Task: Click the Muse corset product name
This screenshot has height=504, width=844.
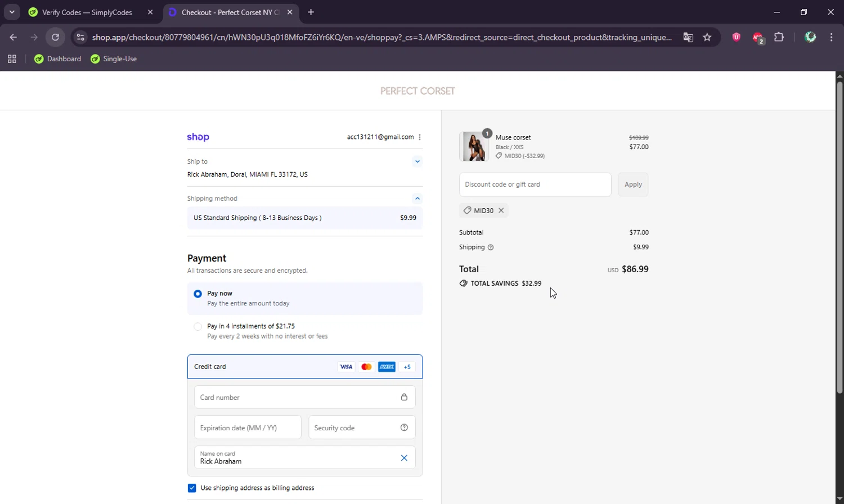Action: pos(513,137)
